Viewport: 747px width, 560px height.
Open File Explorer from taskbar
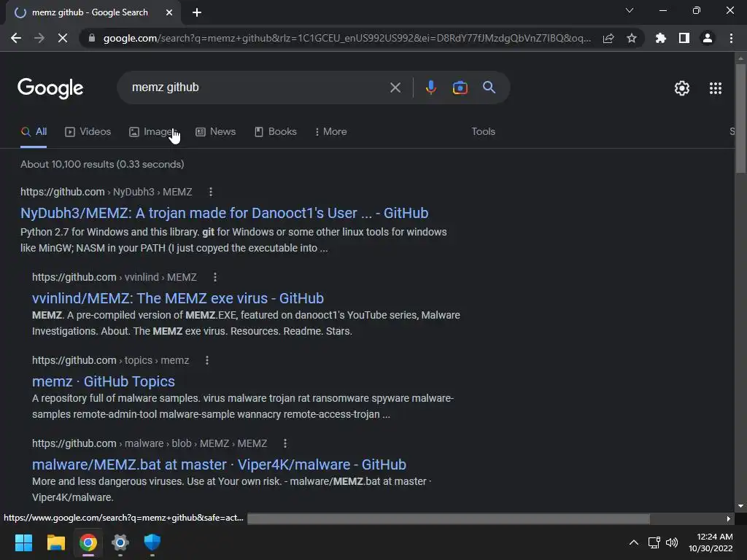coord(55,542)
